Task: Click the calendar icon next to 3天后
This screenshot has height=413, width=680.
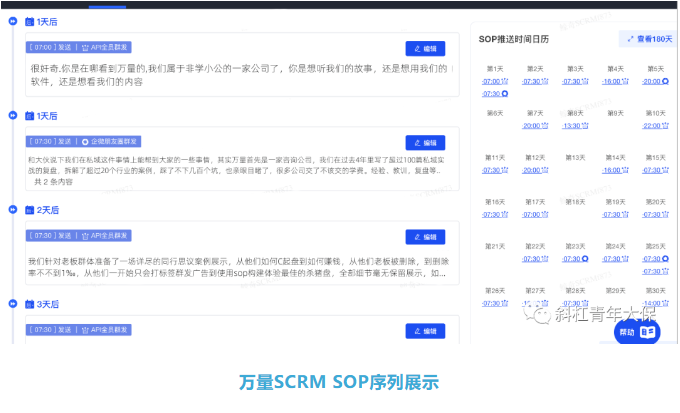Action: 29,304
